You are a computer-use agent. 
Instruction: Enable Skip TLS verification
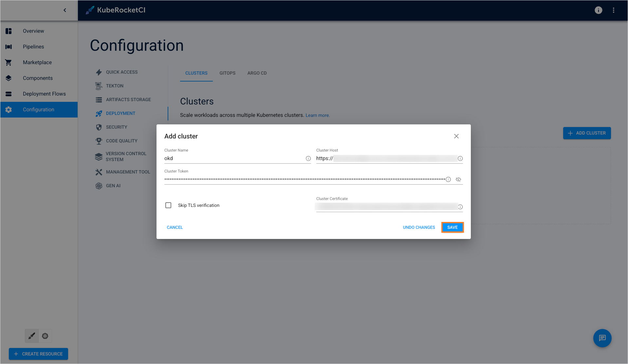click(168, 205)
